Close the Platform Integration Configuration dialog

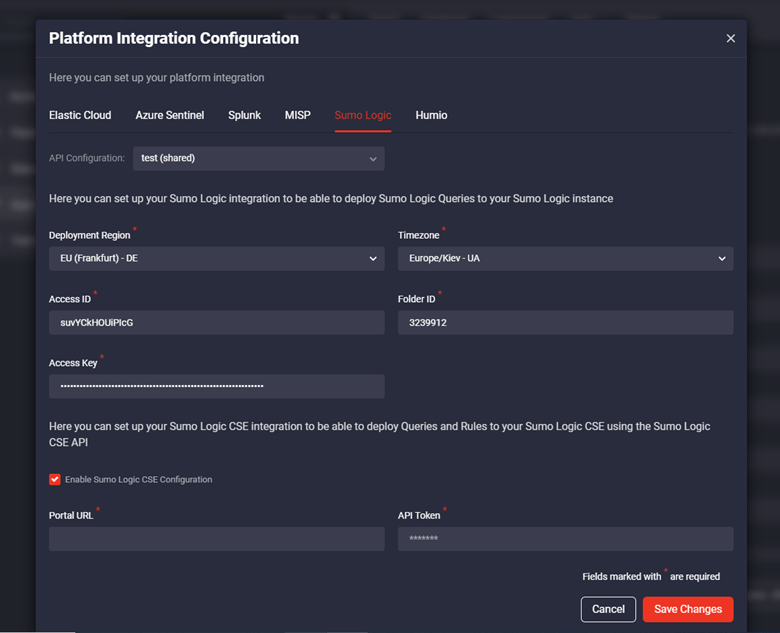[x=730, y=38]
